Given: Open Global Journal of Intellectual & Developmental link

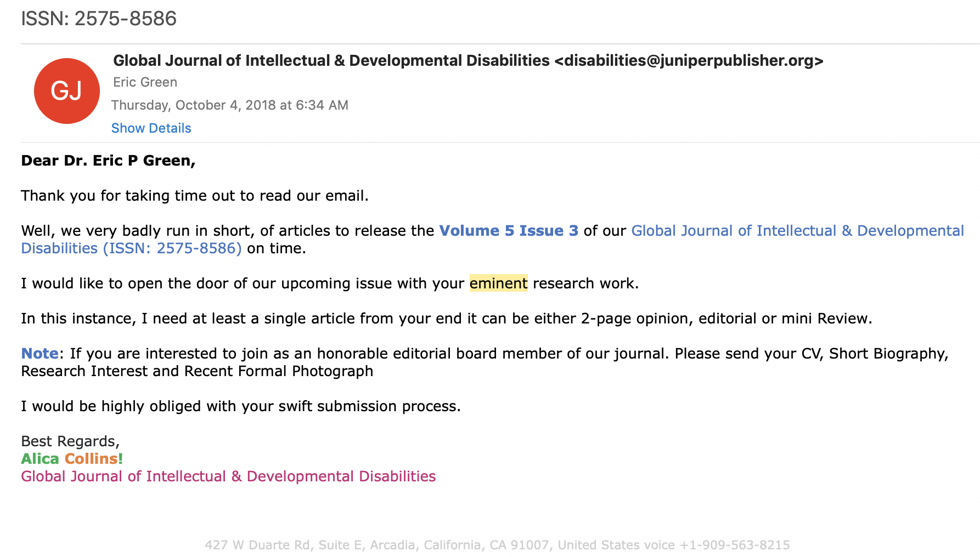Looking at the screenshot, I should coord(797,231).
